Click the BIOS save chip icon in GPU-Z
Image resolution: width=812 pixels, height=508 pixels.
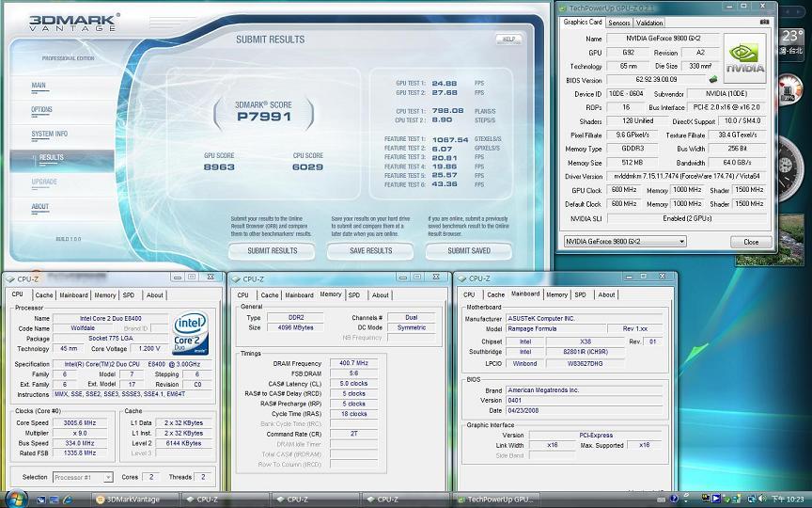coord(713,79)
